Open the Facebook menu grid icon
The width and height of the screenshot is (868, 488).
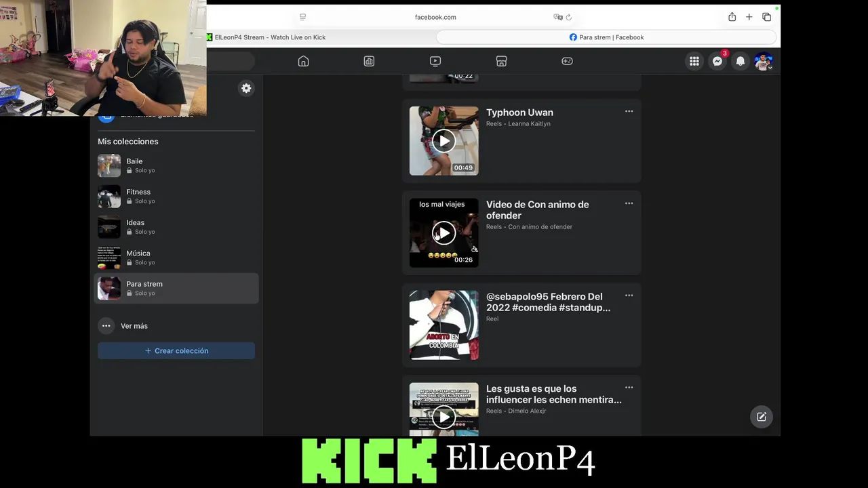694,61
